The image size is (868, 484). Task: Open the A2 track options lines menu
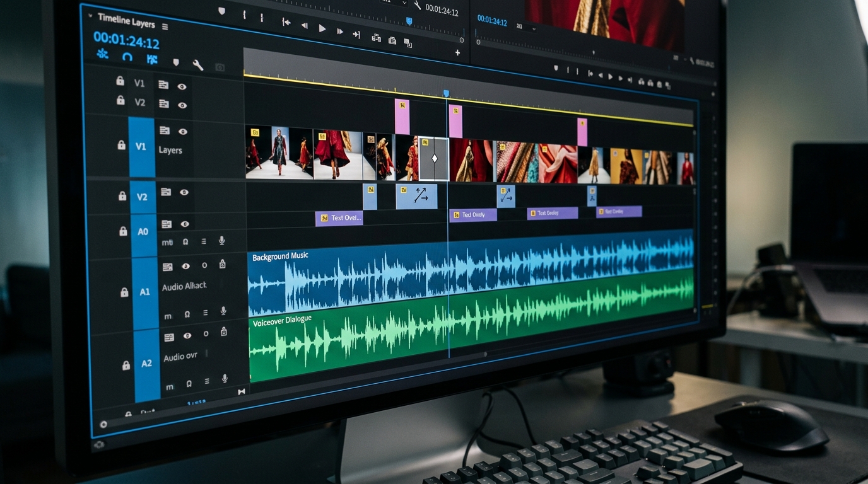click(206, 382)
